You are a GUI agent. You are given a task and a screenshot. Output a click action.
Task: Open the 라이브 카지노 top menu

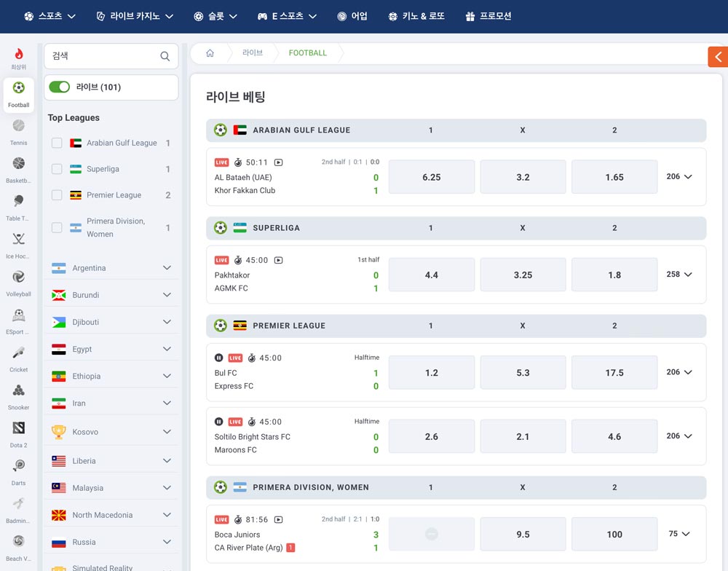click(x=135, y=16)
